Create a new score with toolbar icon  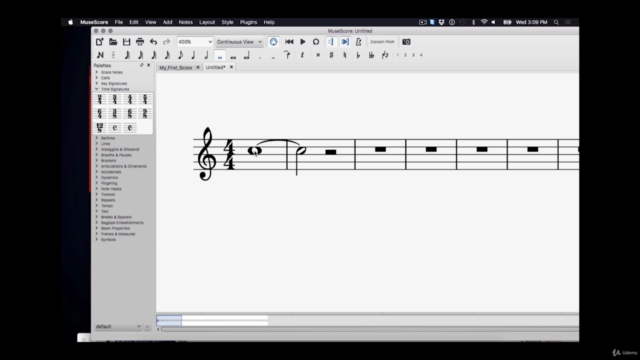pyautogui.click(x=100, y=42)
